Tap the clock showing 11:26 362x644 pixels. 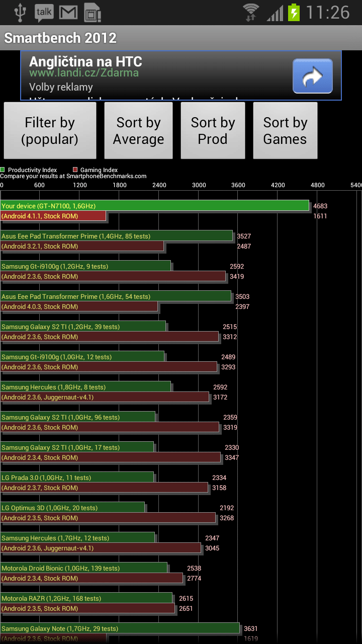click(328, 13)
